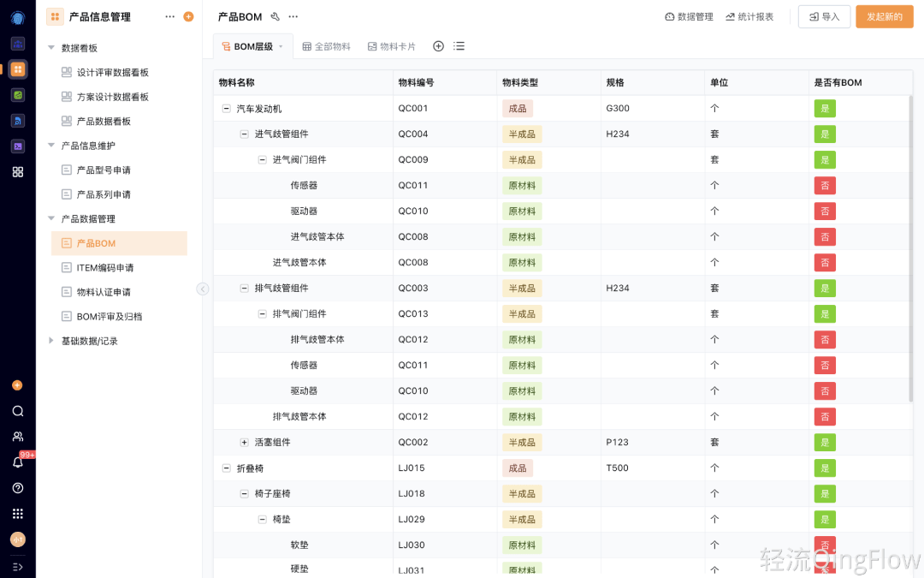The height and width of the screenshot is (578, 924).
Task: Click the 导入 button
Action: point(824,16)
